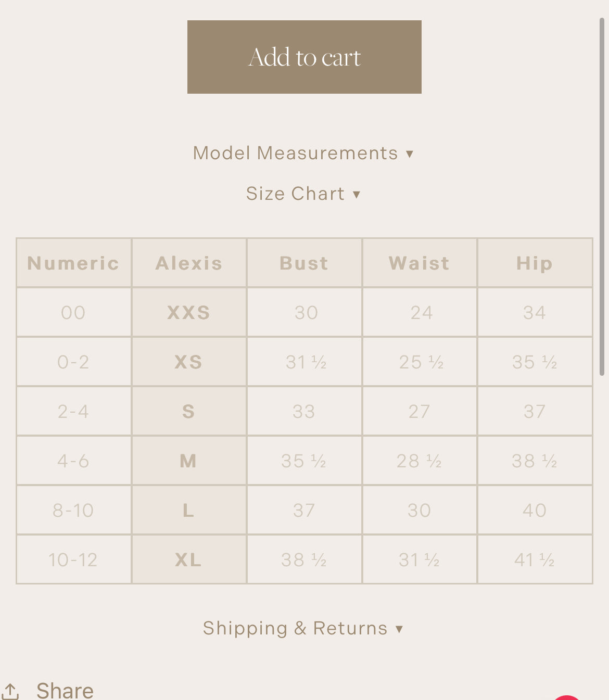
Task: Collapse the Size Chart section
Action: 303,194
